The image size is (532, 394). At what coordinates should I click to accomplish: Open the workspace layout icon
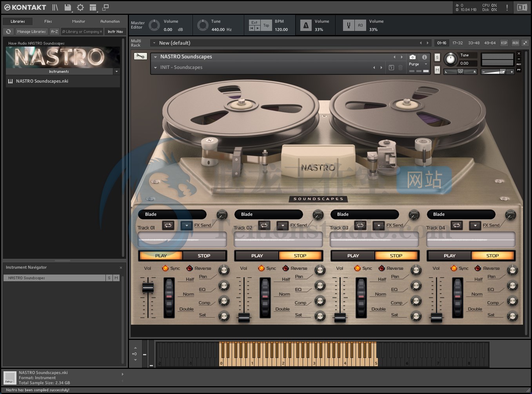93,7
